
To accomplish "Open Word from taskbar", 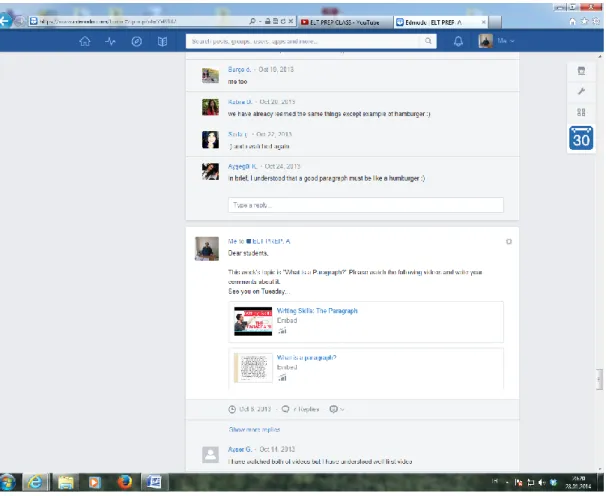I will click(154, 482).
